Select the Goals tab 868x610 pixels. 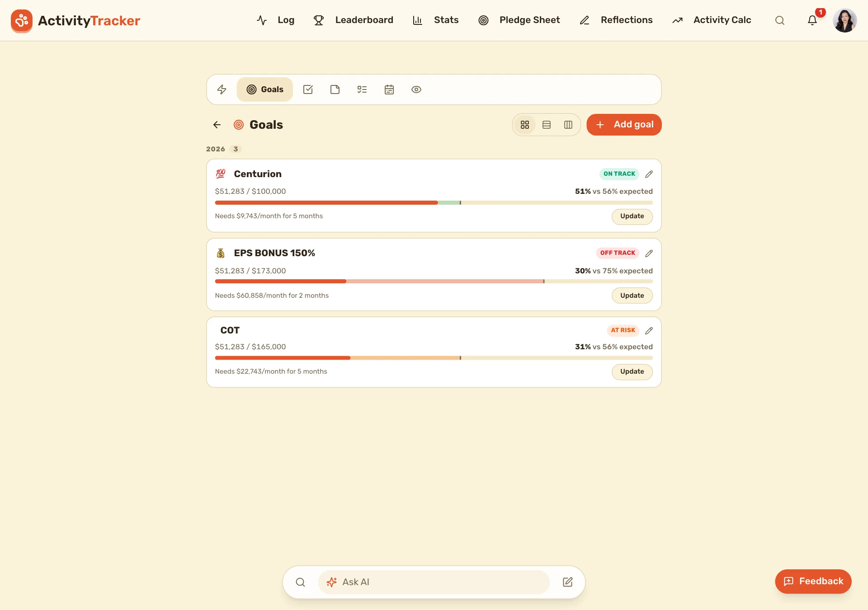click(265, 89)
